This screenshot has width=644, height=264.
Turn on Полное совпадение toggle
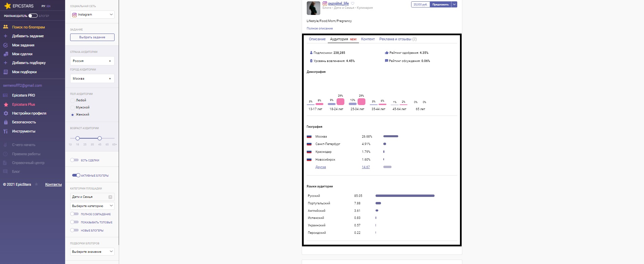point(75,214)
